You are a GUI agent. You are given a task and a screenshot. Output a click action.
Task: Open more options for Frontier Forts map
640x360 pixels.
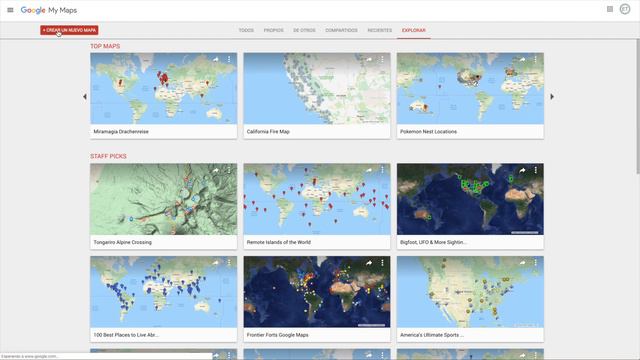(x=382, y=263)
